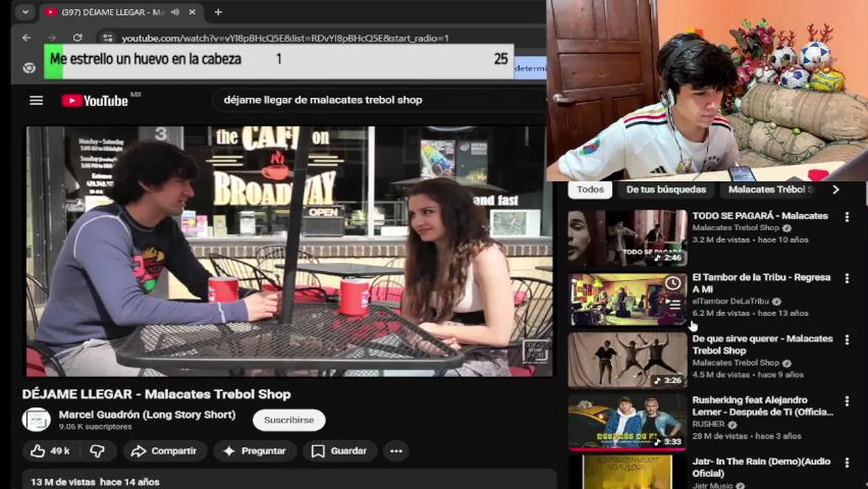Click 9.06 K suscriptores text

[95, 427]
